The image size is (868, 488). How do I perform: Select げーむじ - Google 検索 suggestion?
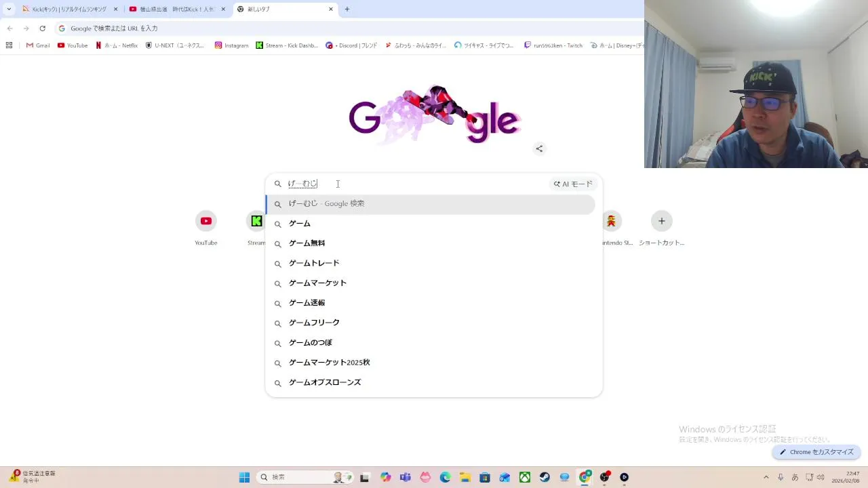tap(431, 204)
